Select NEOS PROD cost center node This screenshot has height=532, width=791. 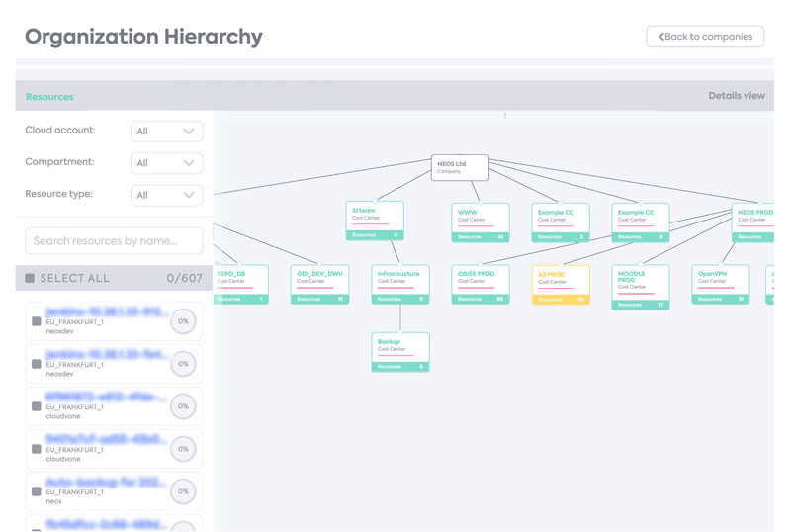coord(752,222)
